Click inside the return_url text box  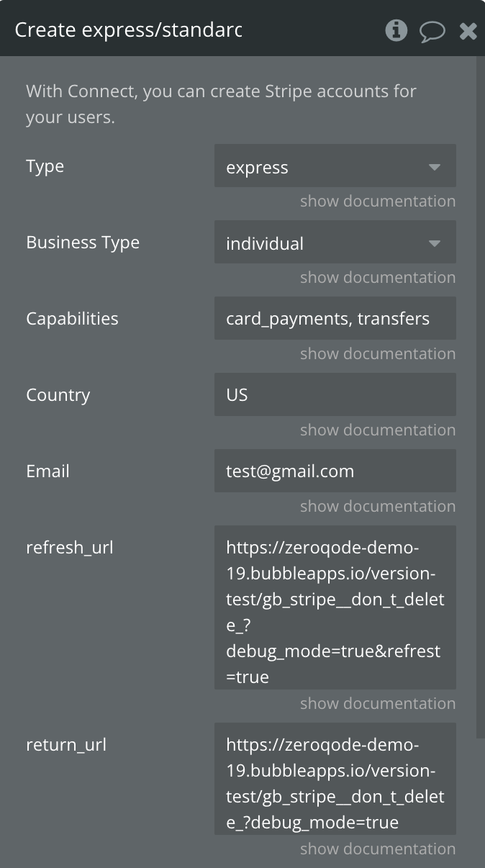point(335,779)
